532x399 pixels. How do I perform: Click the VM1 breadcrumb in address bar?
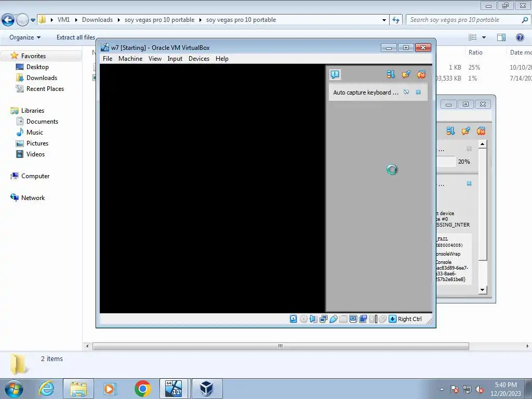[63, 20]
